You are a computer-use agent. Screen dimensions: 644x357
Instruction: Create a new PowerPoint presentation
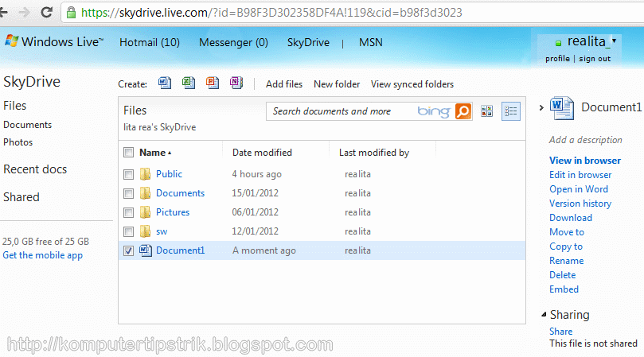(213, 83)
